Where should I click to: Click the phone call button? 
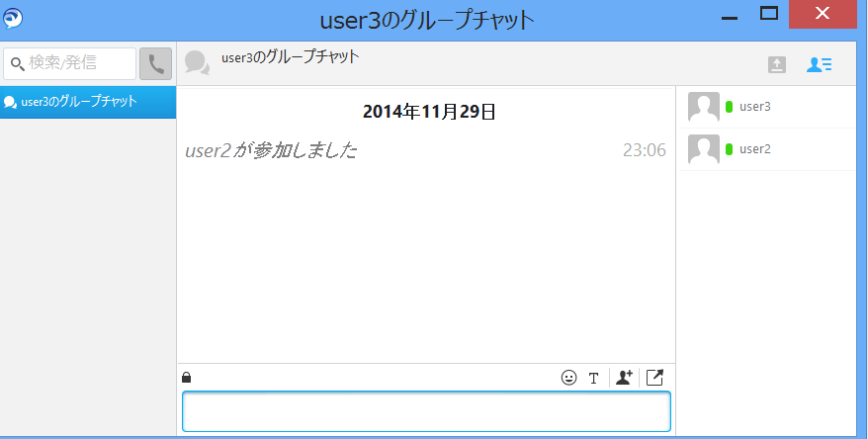tap(155, 64)
